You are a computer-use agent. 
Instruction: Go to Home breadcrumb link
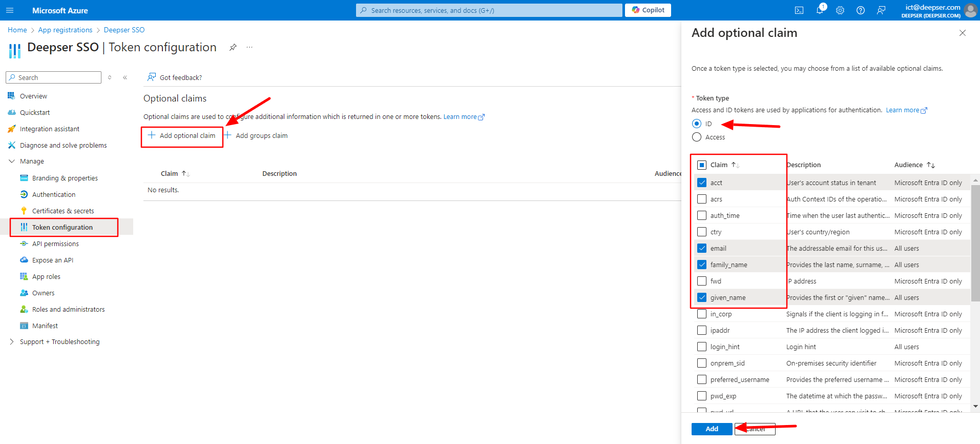coord(17,30)
